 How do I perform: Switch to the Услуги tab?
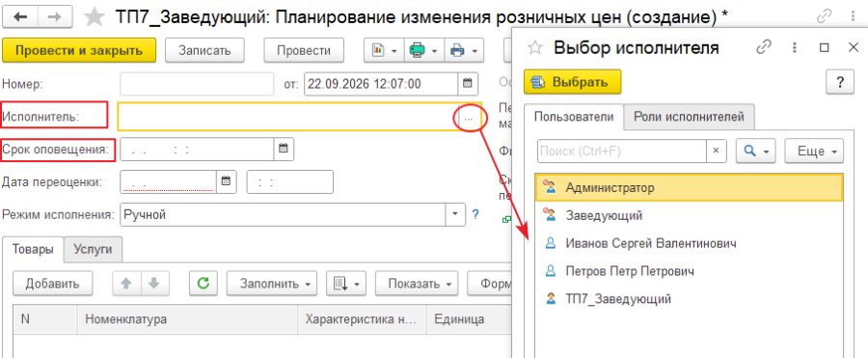click(x=93, y=249)
